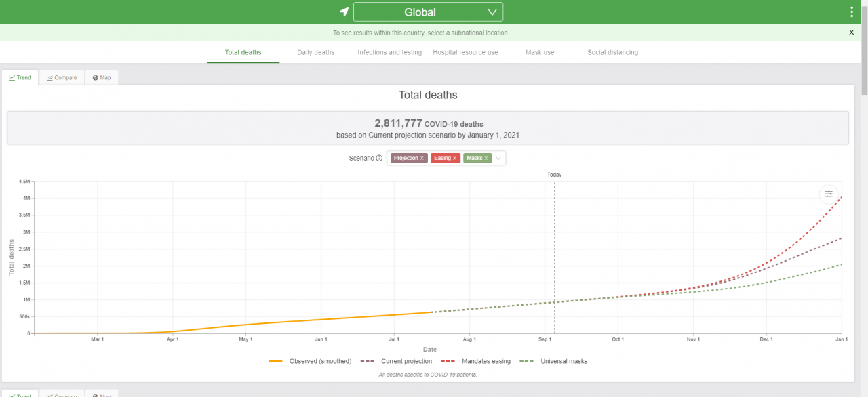Remove the Projection scenario tag
The width and height of the screenshot is (868, 397).
(x=422, y=158)
